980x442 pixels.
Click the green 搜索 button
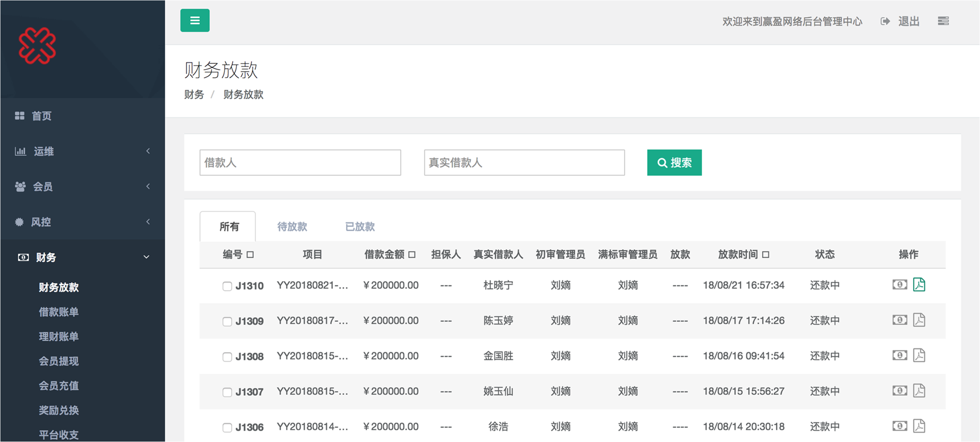point(675,162)
